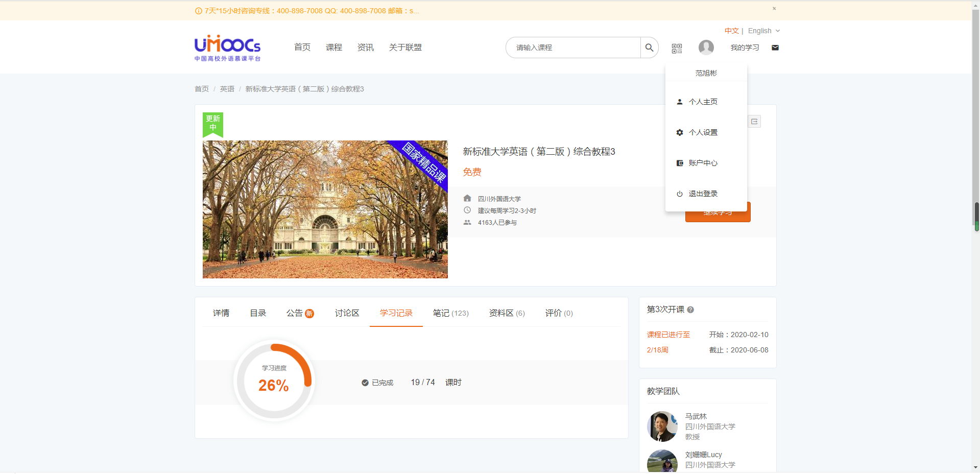The width and height of the screenshot is (980, 474).
Task: Open 笔记 (123) tab
Action: [451, 313]
